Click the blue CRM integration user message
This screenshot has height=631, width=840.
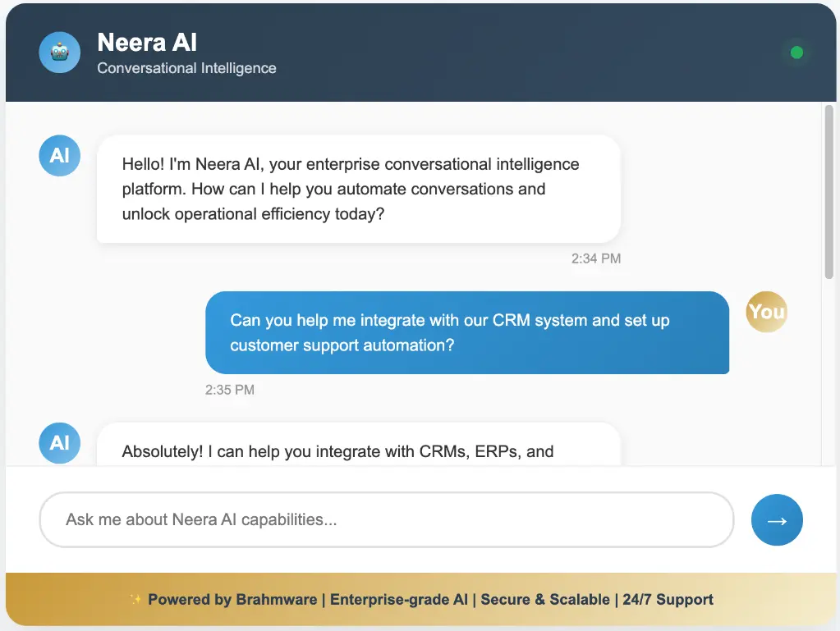(x=466, y=332)
